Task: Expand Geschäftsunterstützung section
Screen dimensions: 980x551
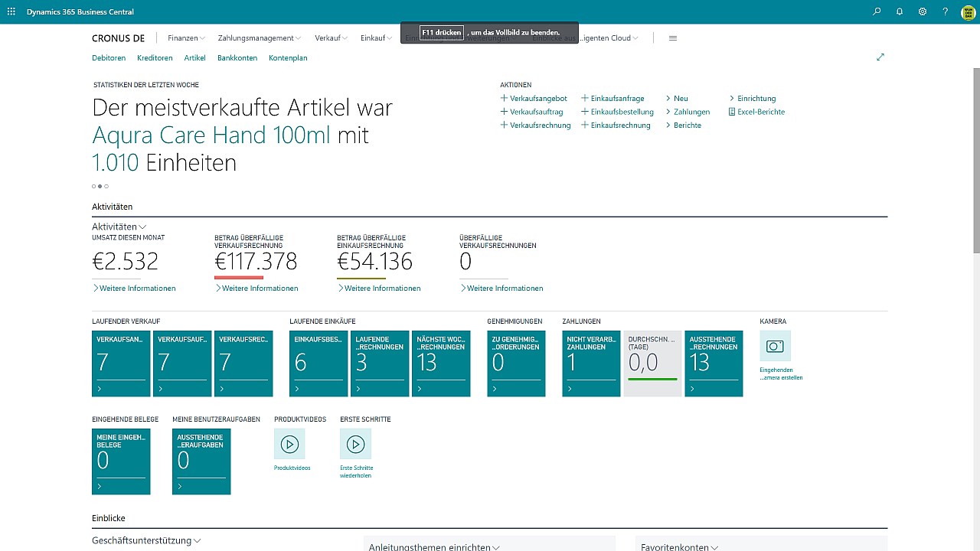Action: coord(146,540)
